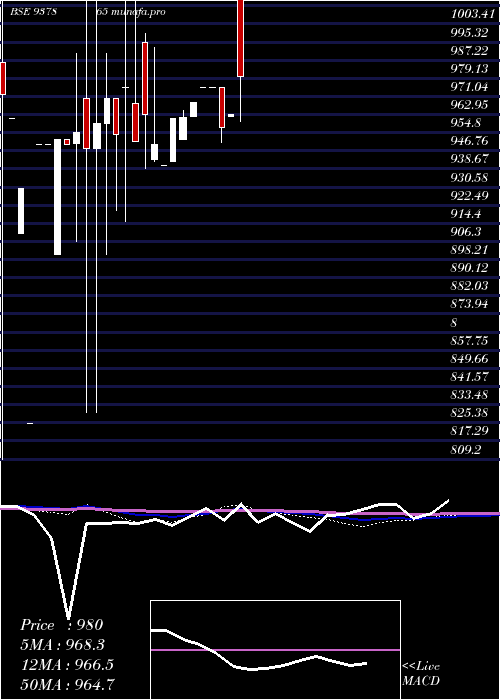Viewport: 500px width, 700px height.
Task: Click the 833.48 price axis label
Action: [x=470, y=395]
